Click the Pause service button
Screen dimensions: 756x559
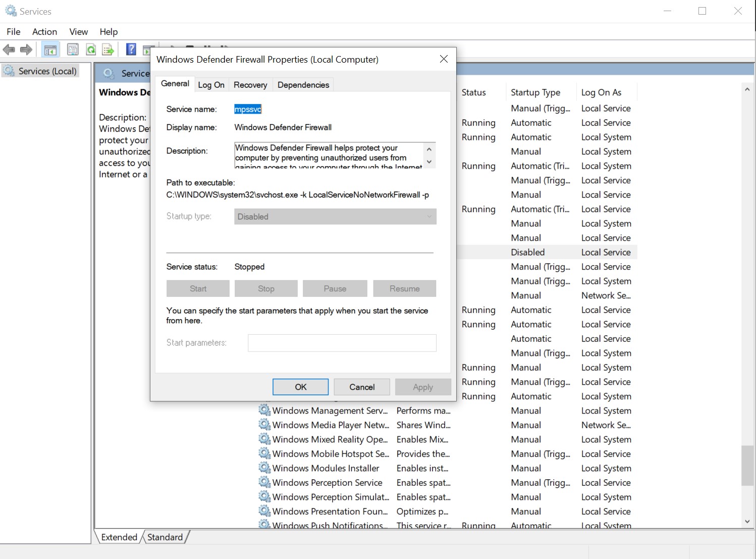(x=335, y=288)
